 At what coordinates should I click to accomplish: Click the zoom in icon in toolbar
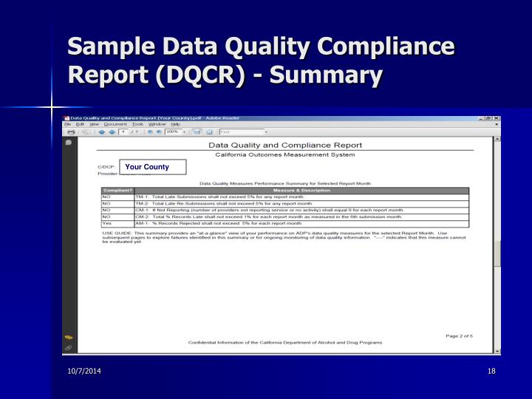pyautogui.click(x=158, y=132)
